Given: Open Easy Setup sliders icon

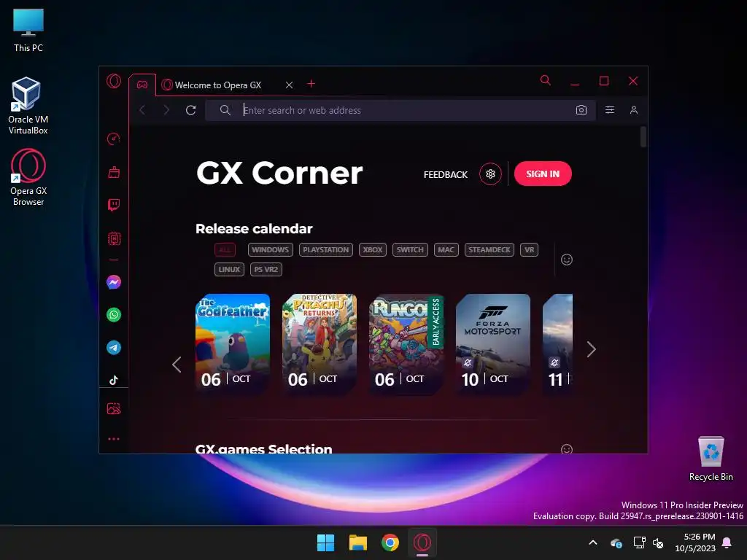Looking at the screenshot, I should click(x=610, y=110).
